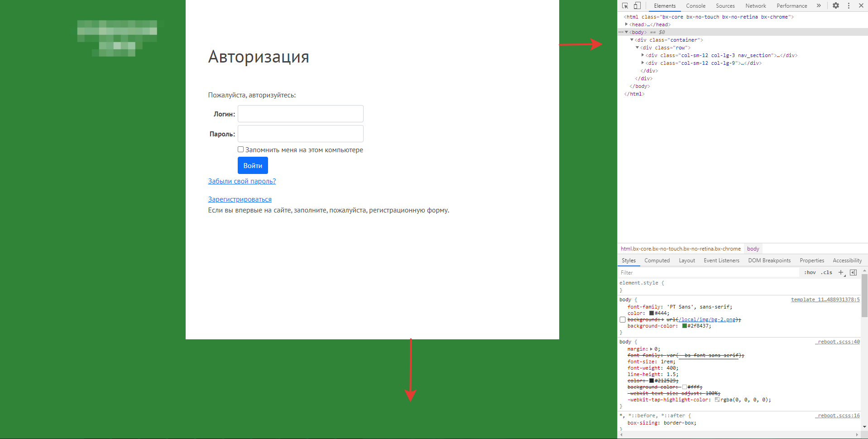This screenshot has width=868, height=439.
Task: Close the DevTools panel
Action: 861,5
